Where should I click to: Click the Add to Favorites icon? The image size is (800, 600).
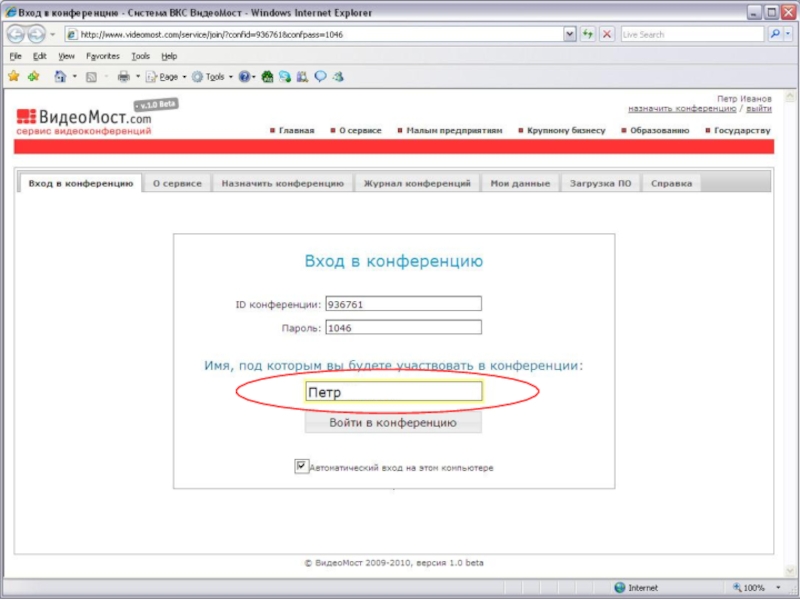[34, 76]
